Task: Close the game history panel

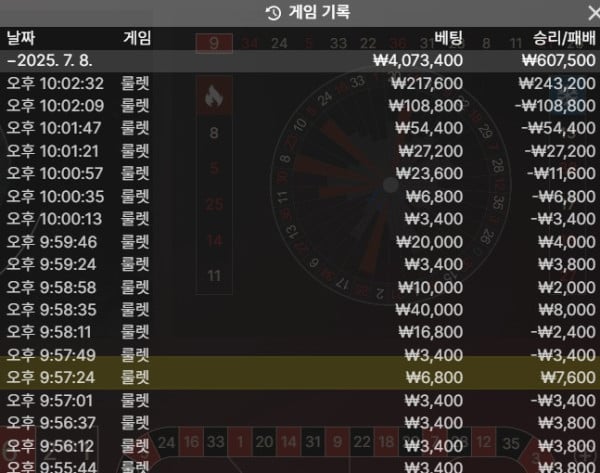Action: [x=593, y=13]
